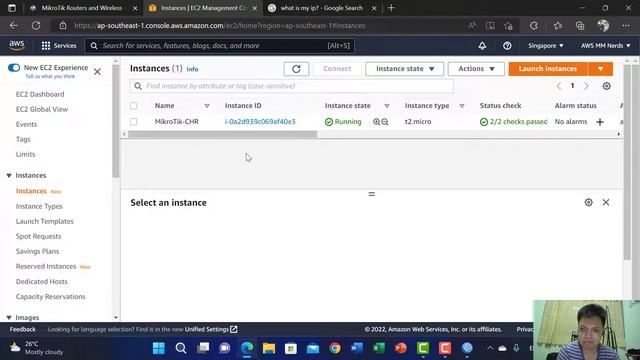Close the Select an instance panel

coord(606,202)
